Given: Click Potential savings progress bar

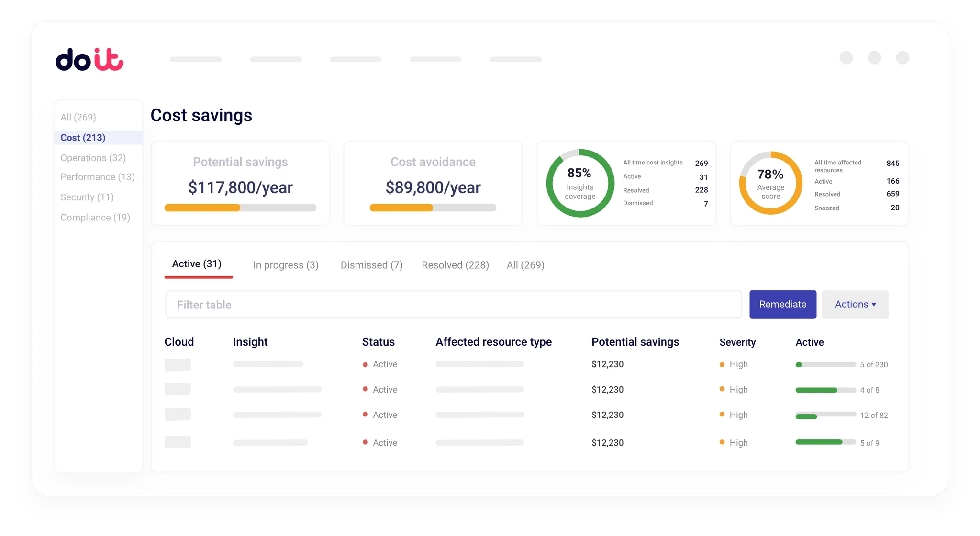Looking at the screenshot, I should click(x=240, y=208).
